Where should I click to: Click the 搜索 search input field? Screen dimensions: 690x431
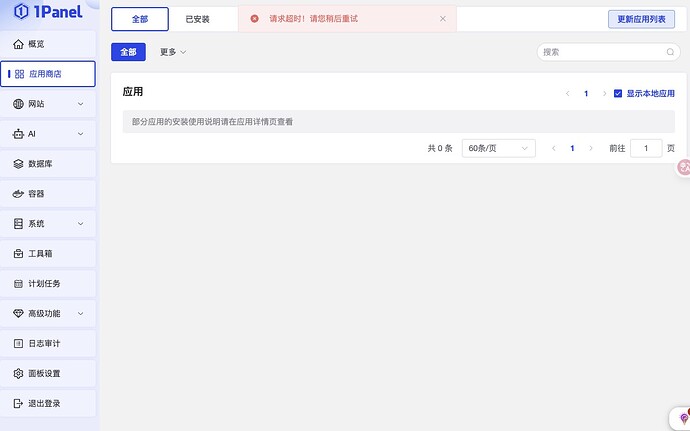click(x=600, y=52)
